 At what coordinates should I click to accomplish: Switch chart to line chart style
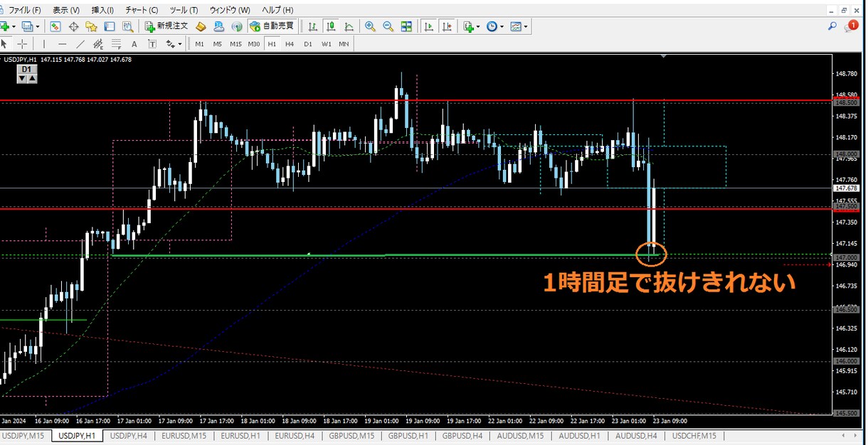(x=349, y=26)
